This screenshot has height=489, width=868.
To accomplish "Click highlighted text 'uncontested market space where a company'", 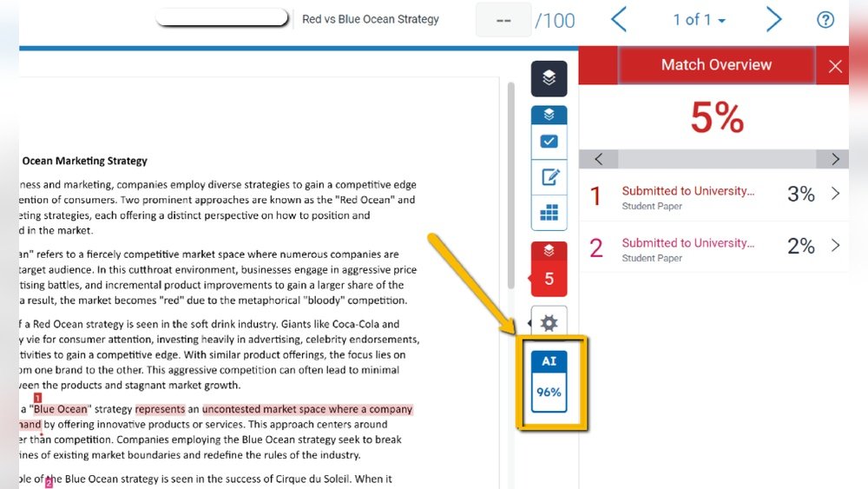I will pos(307,409).
